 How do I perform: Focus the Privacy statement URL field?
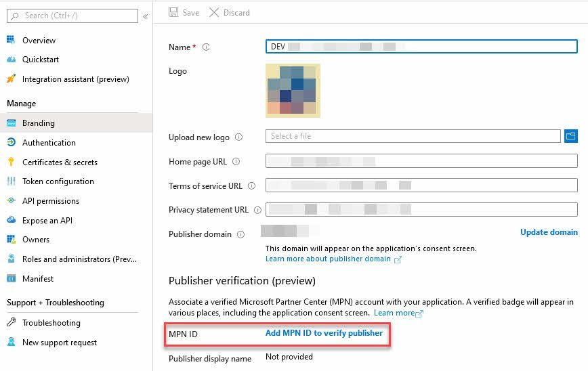[421, 209]
